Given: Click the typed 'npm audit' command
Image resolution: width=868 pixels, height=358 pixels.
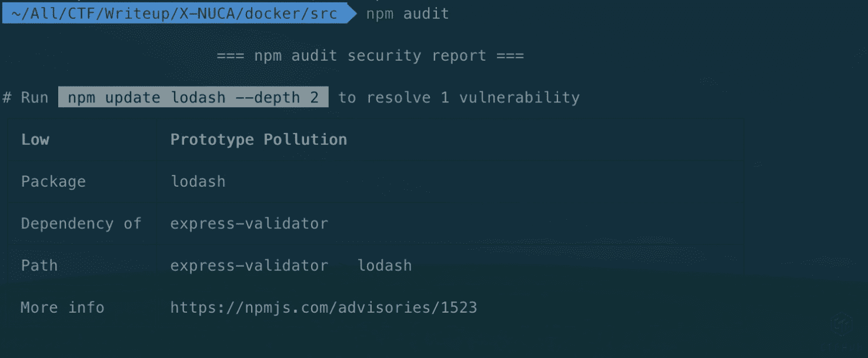Looking at the screenshot, I should tap(408, 14).
